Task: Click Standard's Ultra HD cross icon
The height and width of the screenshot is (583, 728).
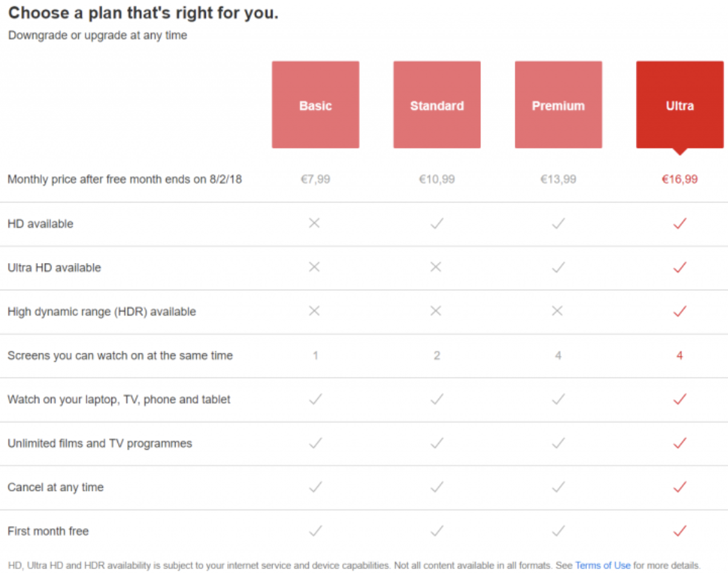Action: [436, 267]
